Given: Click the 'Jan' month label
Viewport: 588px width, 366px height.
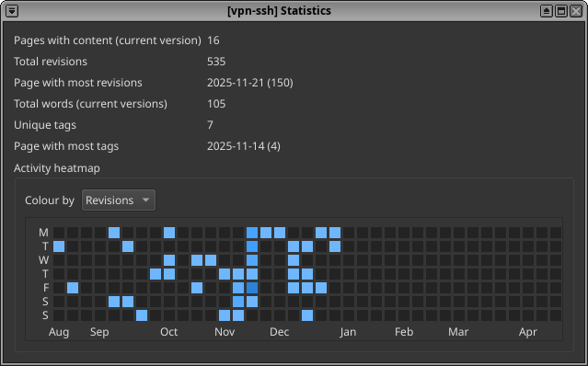Looking at the screenshot, I should click(x=348, y=332).
